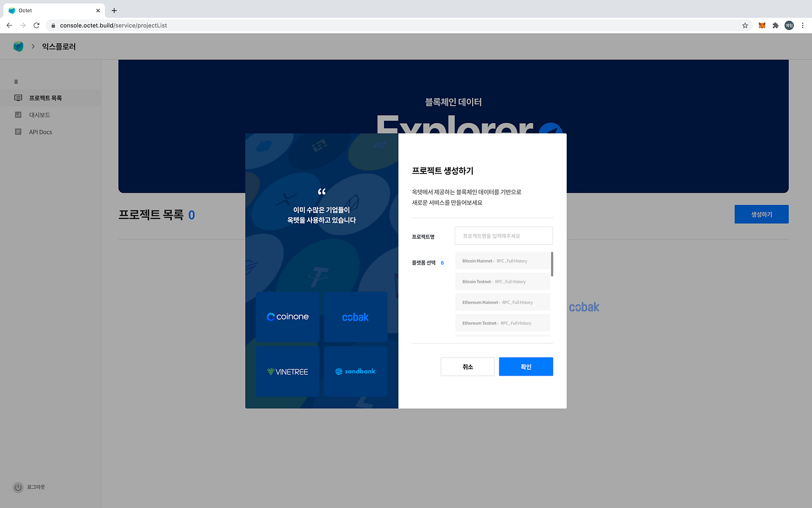Click the site lock icon
812x508 pixels.
pos(53,26)
